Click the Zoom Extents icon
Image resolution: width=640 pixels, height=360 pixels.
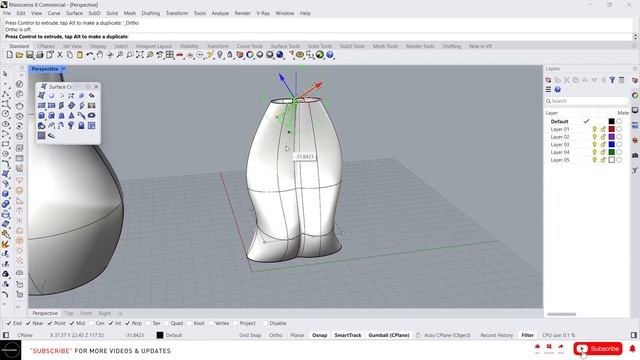pyautogui.click(x=140, y=55)
